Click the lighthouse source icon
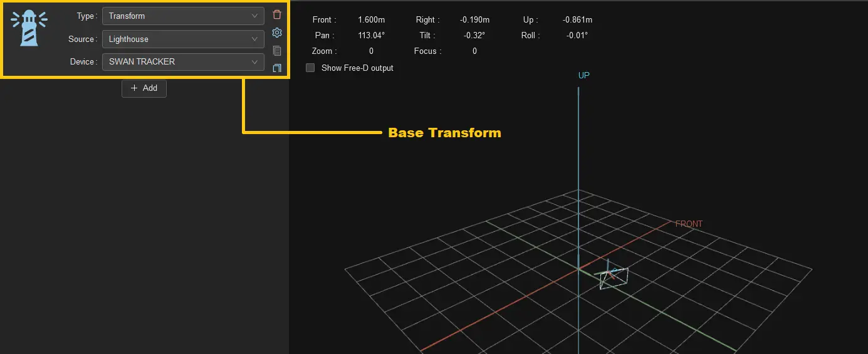 29,28
